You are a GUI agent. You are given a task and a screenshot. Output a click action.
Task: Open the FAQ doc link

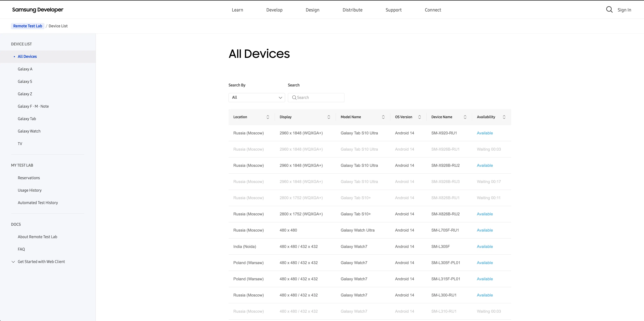point(21,249)
